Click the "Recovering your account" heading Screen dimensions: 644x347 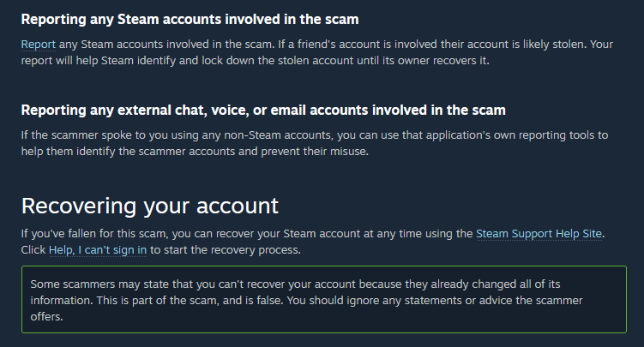tap(150, 206)
